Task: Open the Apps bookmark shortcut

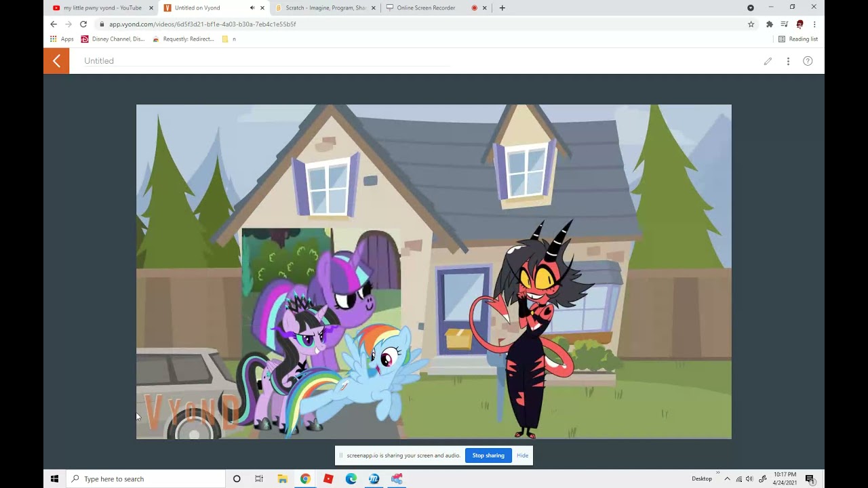Action: [x=62, y=39]
